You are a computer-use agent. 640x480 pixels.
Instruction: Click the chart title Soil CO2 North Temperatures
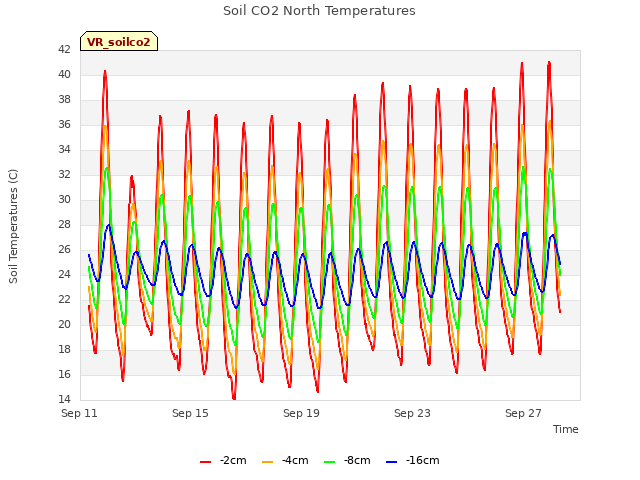click(319, 11)
